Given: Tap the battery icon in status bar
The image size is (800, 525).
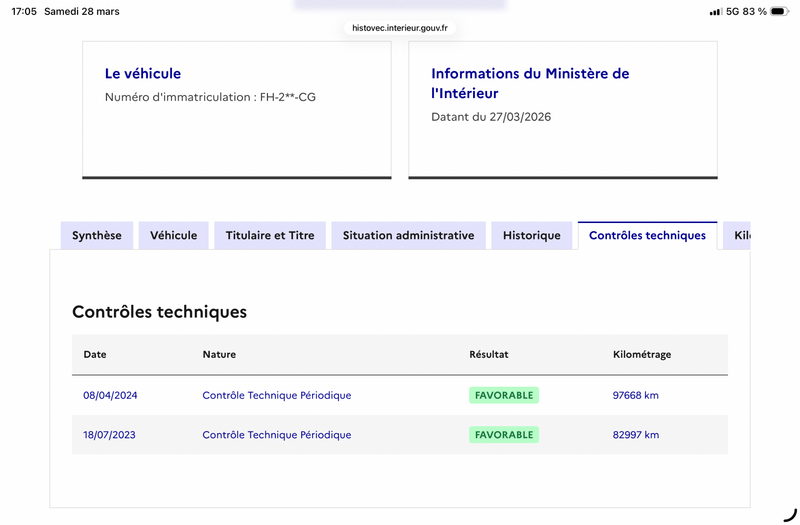Looking at the screenshot, I should [778, 11].
